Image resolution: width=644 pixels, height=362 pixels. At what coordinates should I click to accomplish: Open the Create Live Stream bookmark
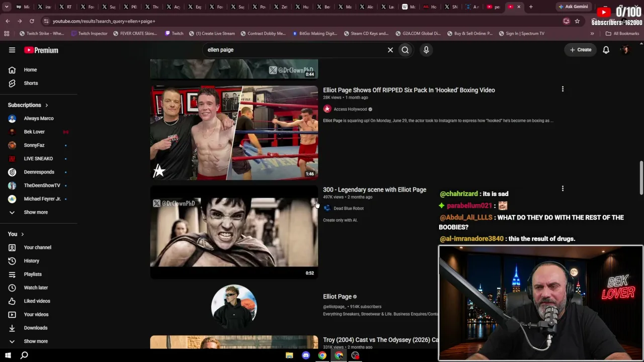click(x=212, y=34)
